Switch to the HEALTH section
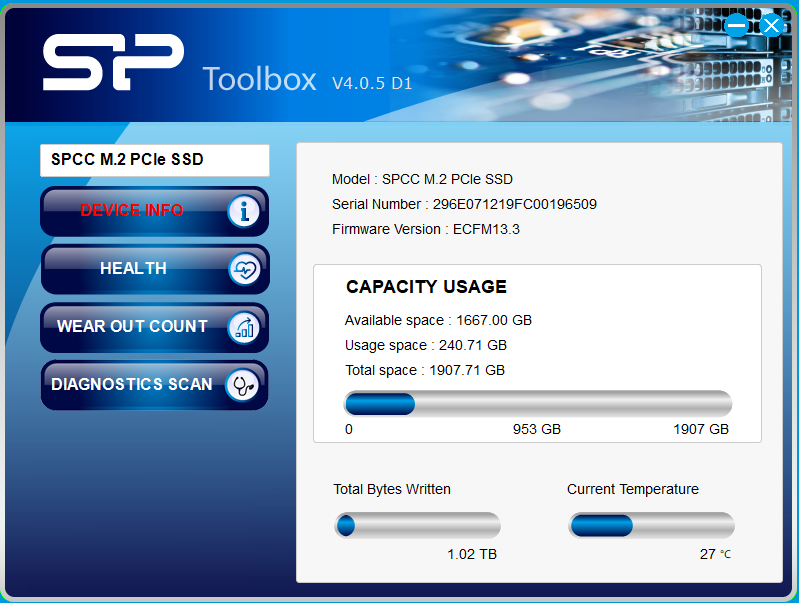 (x=133, y=269)
